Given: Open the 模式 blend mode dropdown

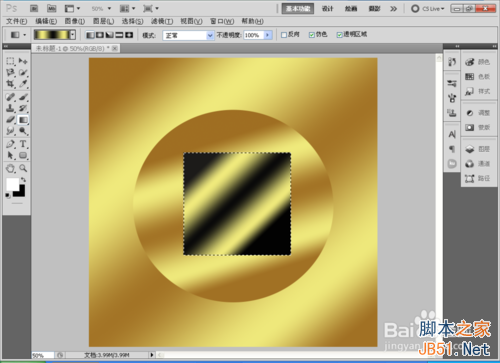Looking at the screenshot, I should [x=188, y=35].
